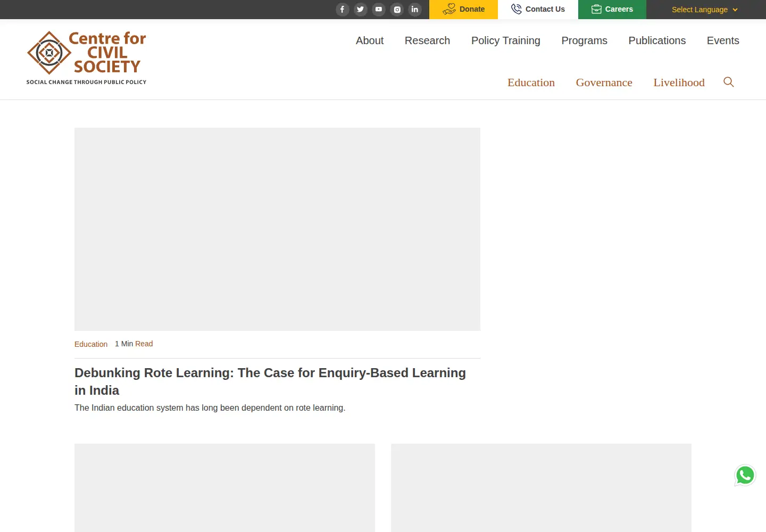Screen dimensions: 766x532
Task: Open the LinkedIn social icon
Action: (415, 10)
